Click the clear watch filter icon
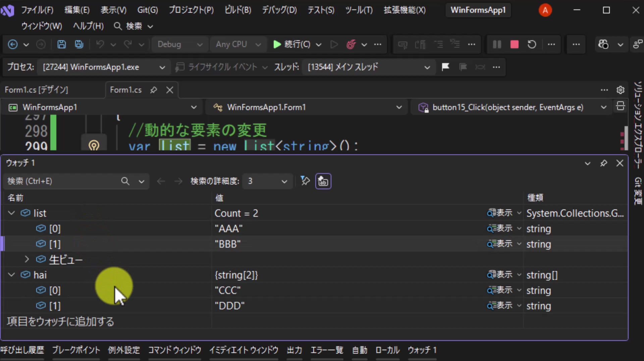Screen dimensions: 644x361 pyautogui.click(x=305, y=181)
